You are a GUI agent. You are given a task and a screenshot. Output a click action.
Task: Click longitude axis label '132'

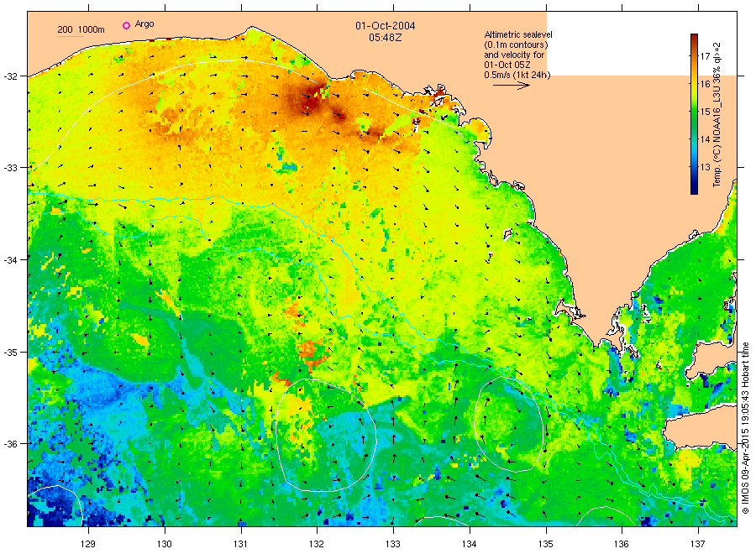tap(317, 545)
